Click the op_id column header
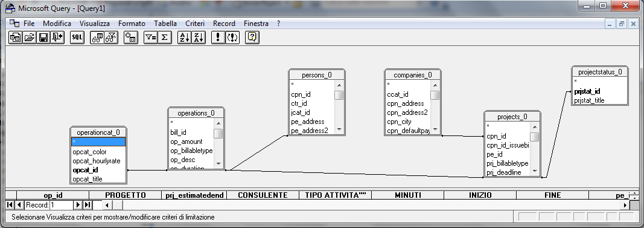This screenshot has width=644, height=228. [53, 195]
